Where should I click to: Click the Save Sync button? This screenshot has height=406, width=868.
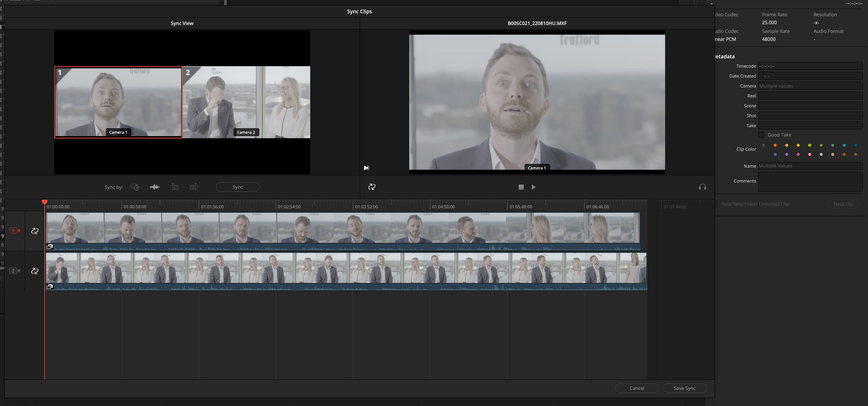(x=684, y=388)
